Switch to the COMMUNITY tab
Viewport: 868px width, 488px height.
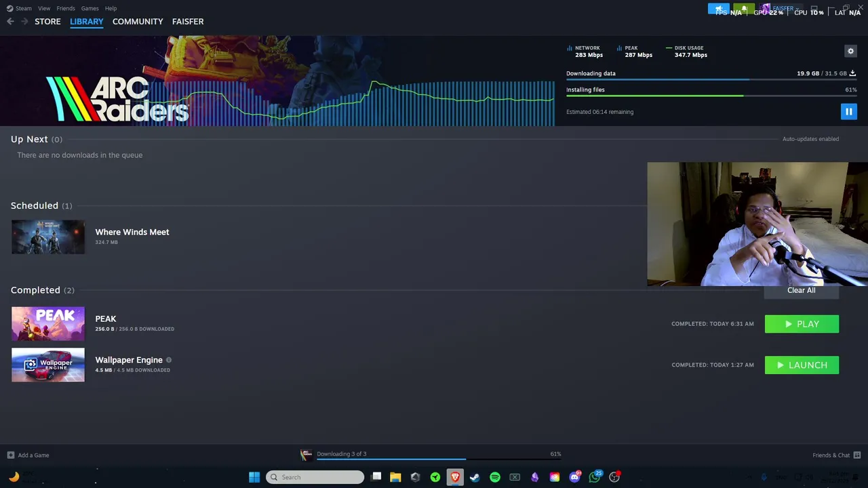pyautogui.click(x=138, y=22)
